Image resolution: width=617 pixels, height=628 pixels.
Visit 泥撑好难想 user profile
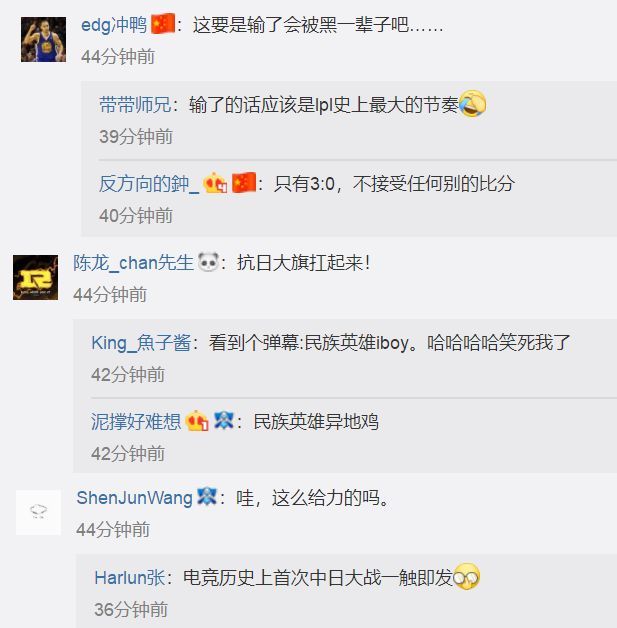[x=136, y=421]
